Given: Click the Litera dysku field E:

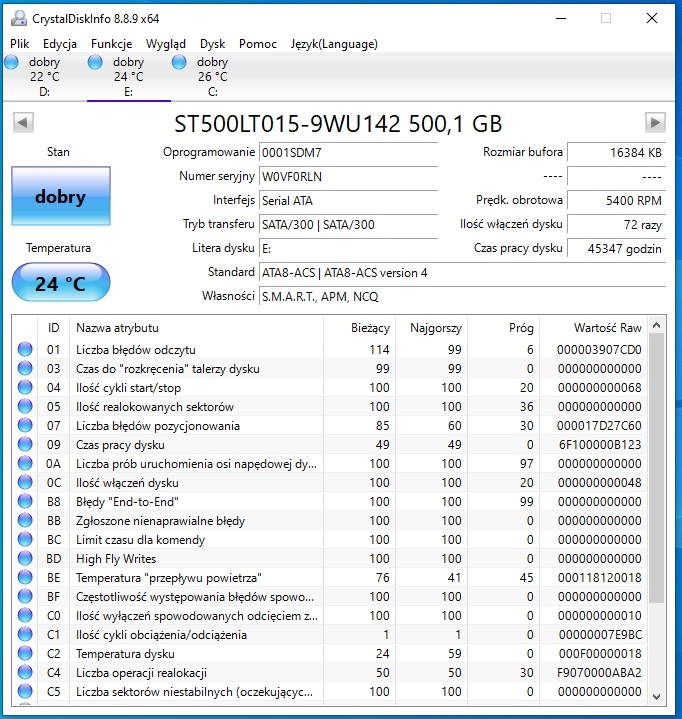Looking at the screenshot, I should [349, 249].
